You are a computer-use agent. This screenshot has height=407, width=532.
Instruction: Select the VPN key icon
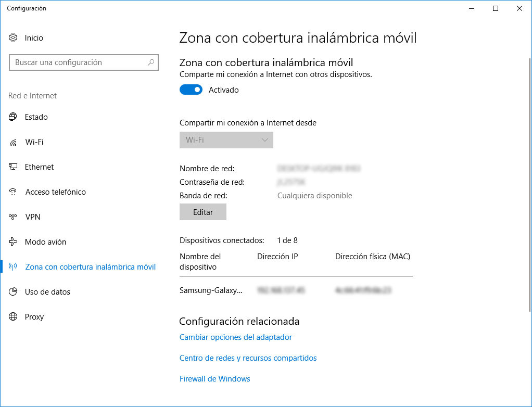[x=12, y=217]
